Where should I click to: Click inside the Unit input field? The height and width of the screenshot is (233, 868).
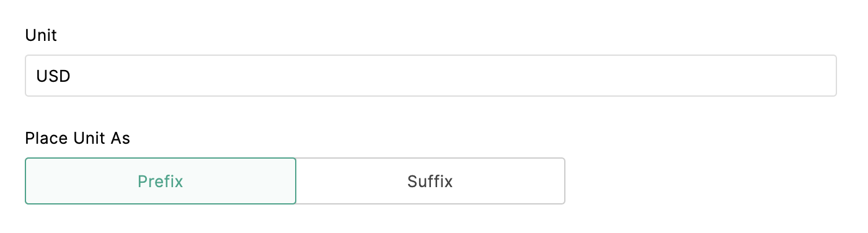click(x=431, y=76)
